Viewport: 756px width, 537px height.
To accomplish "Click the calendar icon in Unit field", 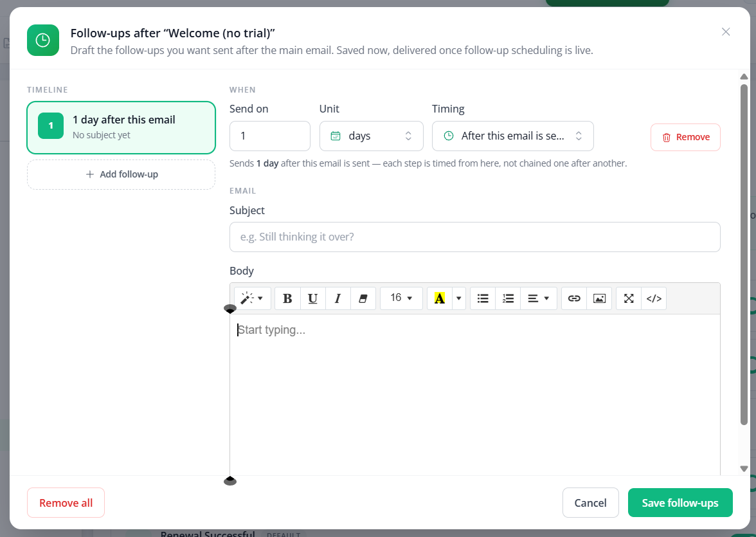I will tap(336, 136).
